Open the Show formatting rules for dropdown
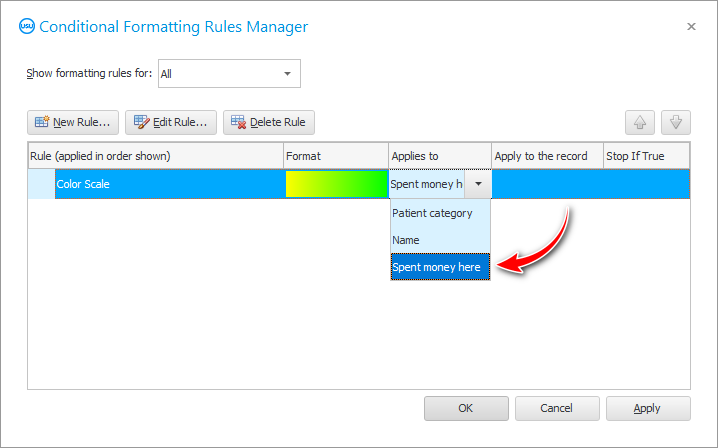The height and width of the screenshot is (448, 718). [x=229, y=73]
